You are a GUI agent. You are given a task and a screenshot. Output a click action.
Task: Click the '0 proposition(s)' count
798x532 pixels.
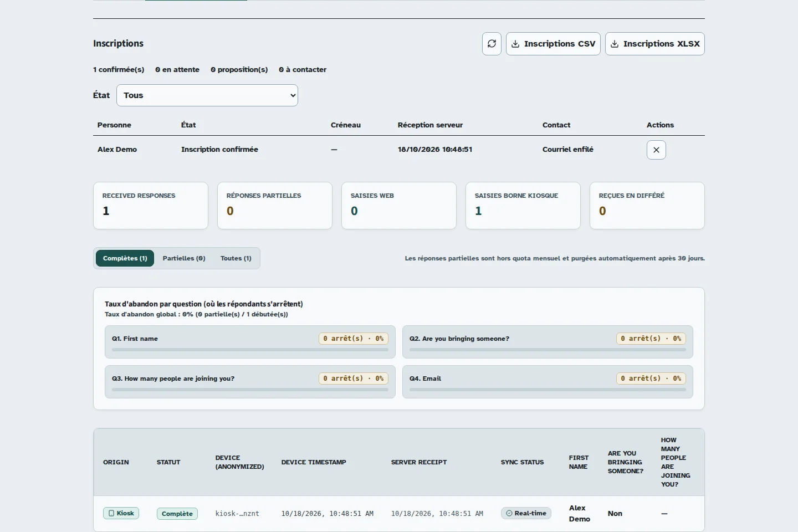tap(239, 70)
